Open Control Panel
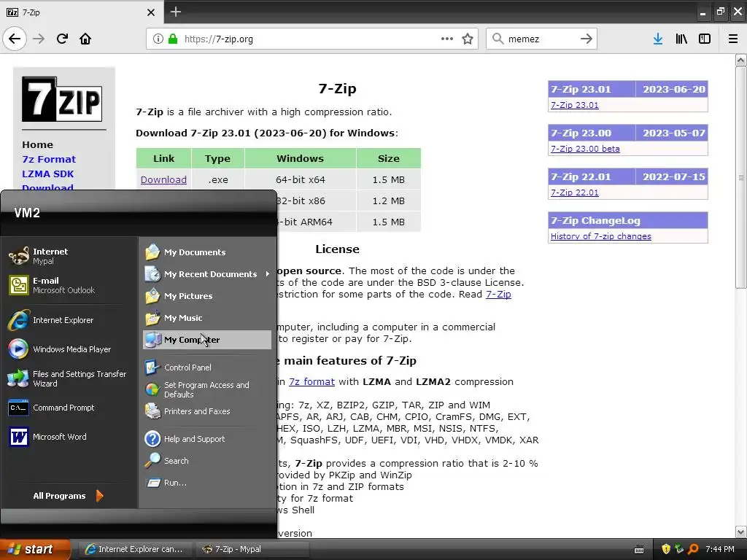 pyautogui.click(x=206, y=367)
